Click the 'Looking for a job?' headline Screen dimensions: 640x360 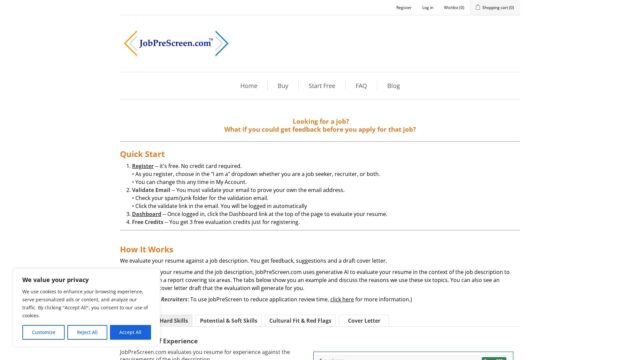click(320, 121)
